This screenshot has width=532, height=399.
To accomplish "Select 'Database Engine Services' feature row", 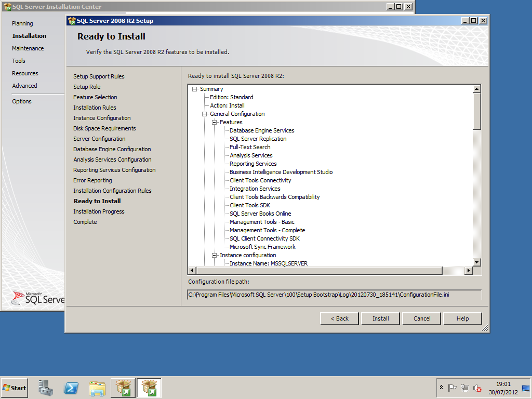I will coord(262,130).
